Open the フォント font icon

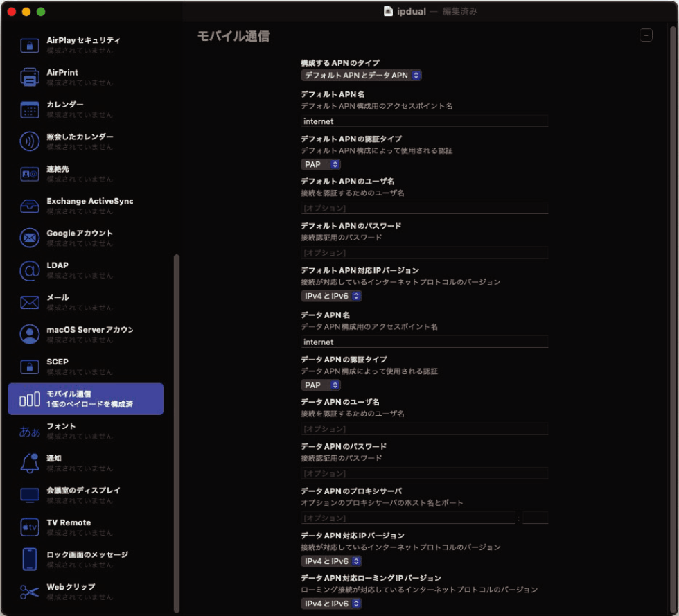(x=29, y=432)
